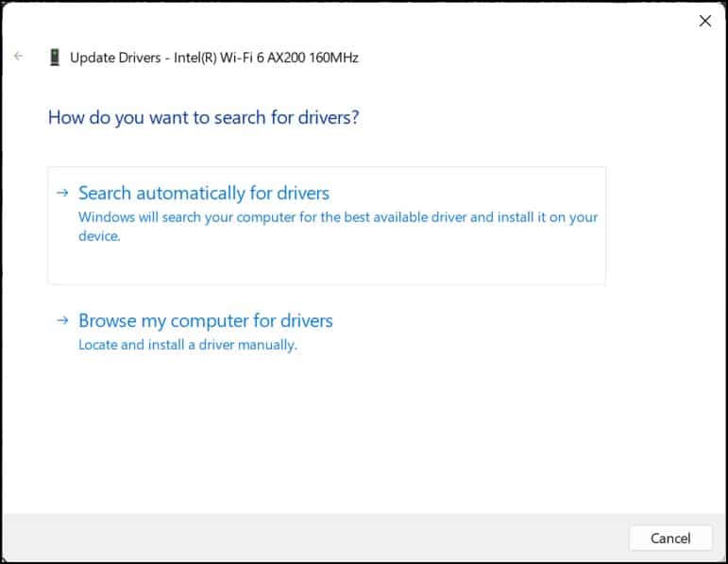The height and width of the screenshot is (564, 728).
Task: Click the 'Windows will search your computer' description
Action: [x=338, y=226]
